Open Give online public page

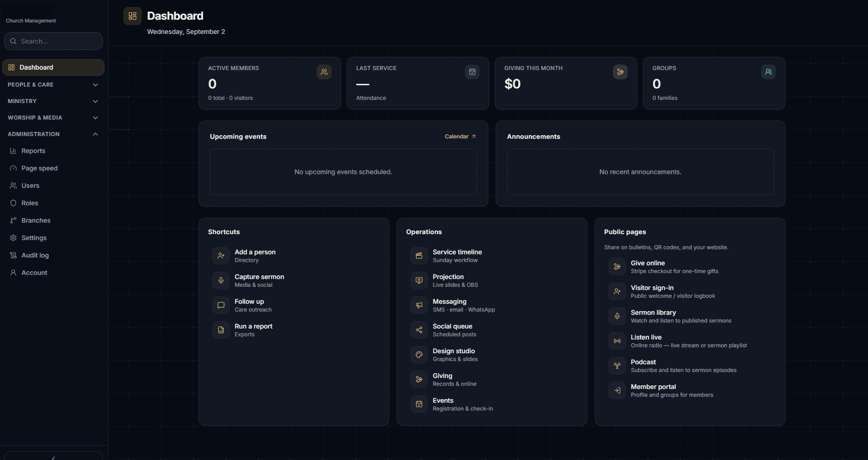click(x=690, y=267)
